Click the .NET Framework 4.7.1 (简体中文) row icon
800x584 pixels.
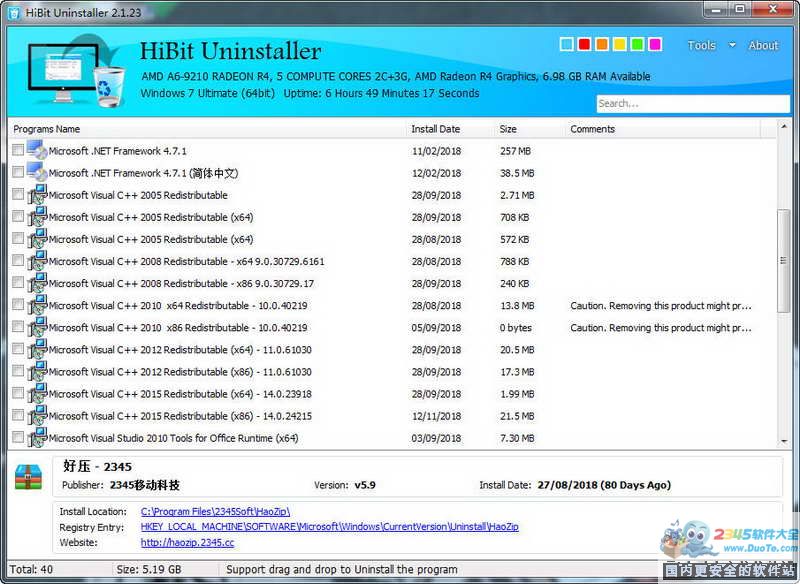pos(37,172)
